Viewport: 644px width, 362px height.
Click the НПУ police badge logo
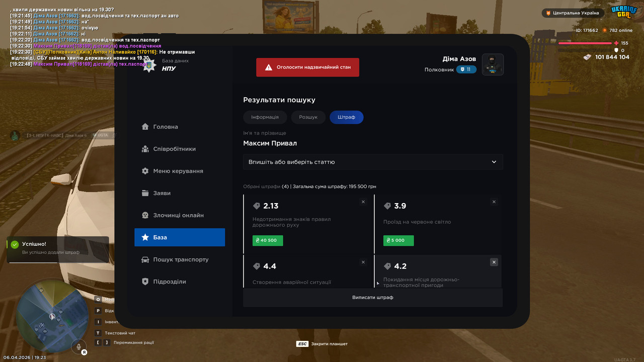[149, 65]
